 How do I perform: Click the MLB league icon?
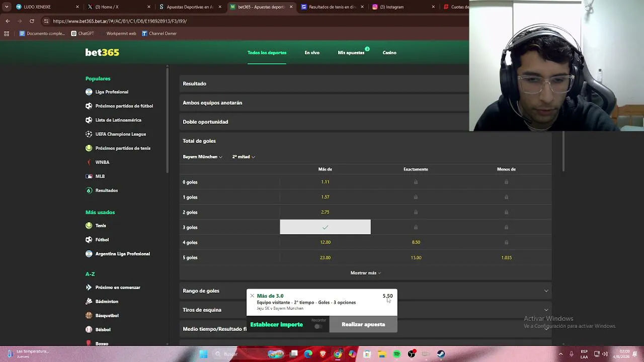tap(89, 176)
